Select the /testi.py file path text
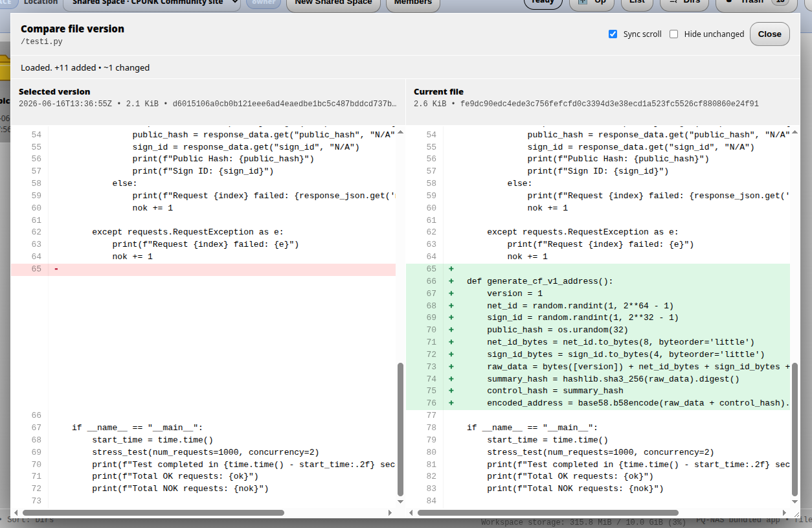The width and height of the screenshot is (812, 528). click(x=41, y=41)
